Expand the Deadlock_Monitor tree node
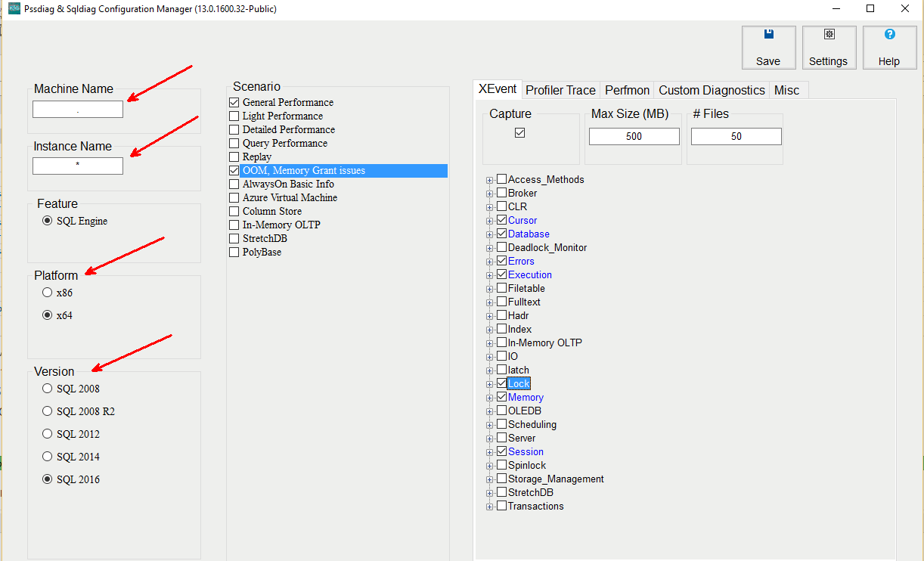This screenshot has height=561, width=924. tap(490, 248)
